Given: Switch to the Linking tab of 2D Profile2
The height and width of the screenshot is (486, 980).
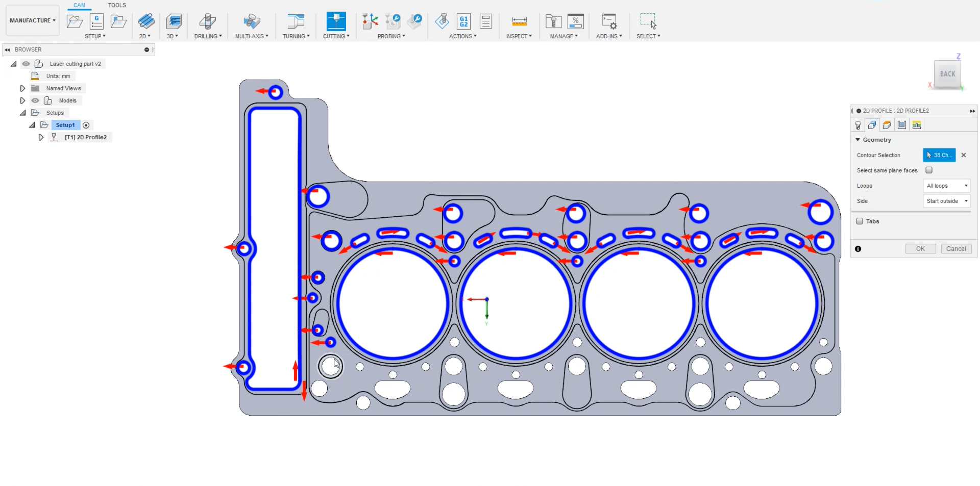Looking at the screenshot, I should [x=917, y=124].
